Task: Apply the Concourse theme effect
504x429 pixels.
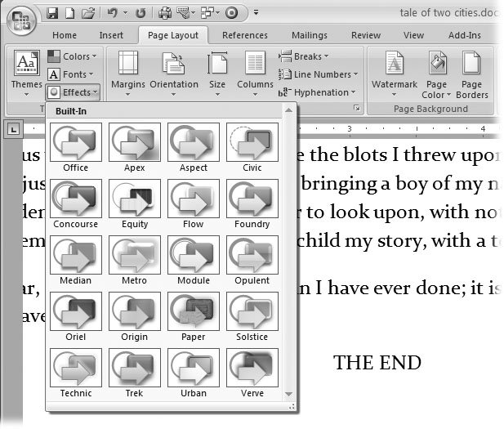Action: 76,204
